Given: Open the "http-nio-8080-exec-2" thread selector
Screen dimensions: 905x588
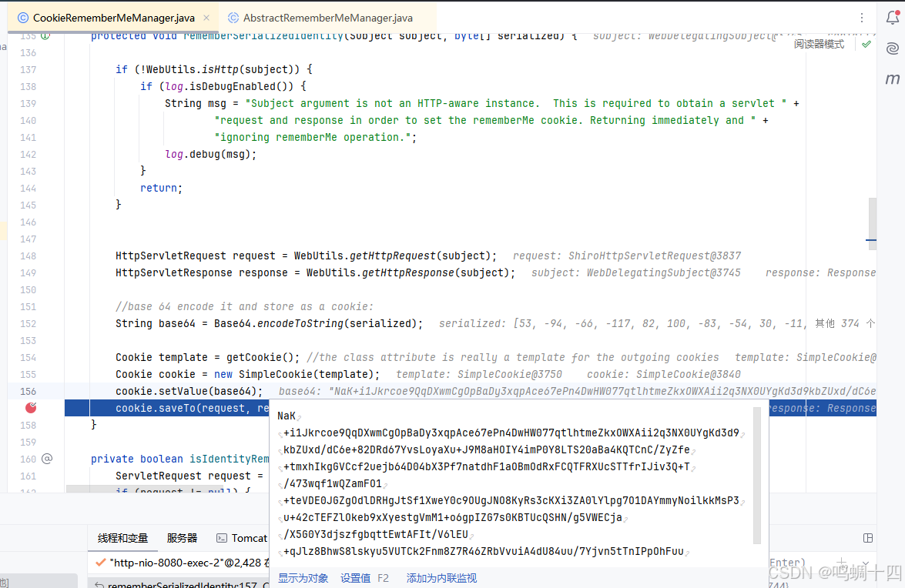Looking at the screenshot, I should 182,562.
